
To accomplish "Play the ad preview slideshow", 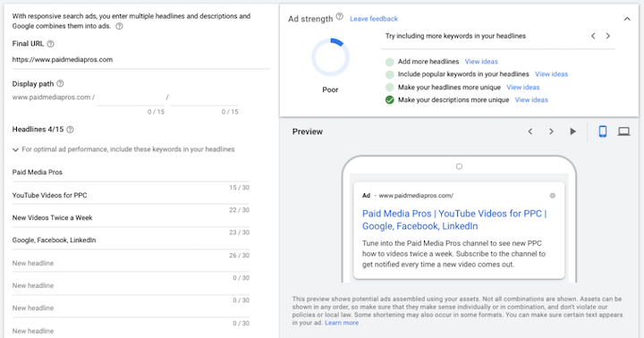I will (x=573, y=131).
